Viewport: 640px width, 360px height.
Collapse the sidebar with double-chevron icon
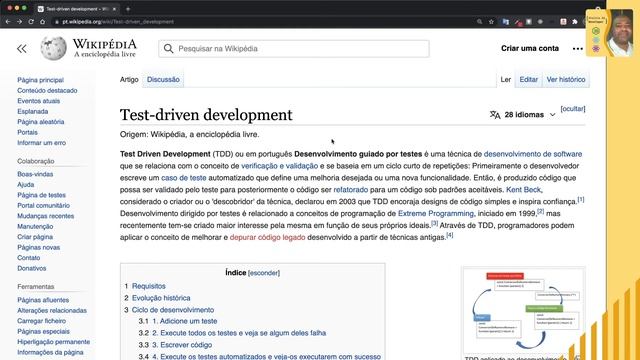point(22,49)
